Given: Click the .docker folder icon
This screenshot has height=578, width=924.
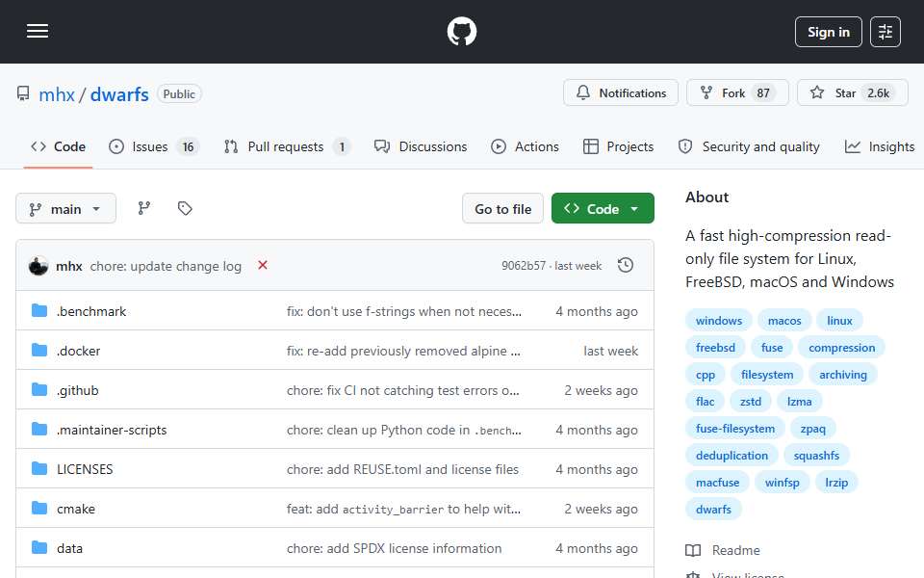Looking at the screenshot, I should tap(39, 351).
